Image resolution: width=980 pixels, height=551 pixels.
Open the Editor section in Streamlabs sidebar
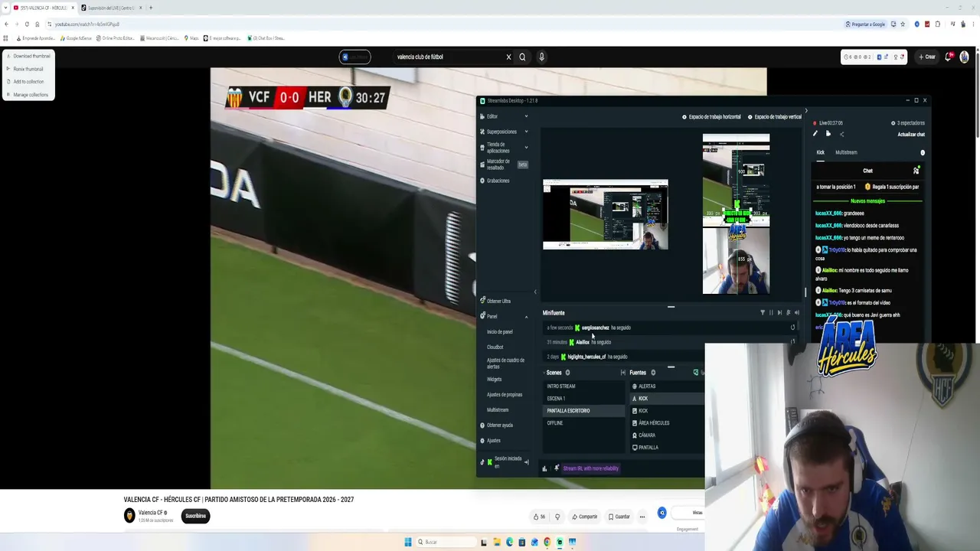[492, 116]
